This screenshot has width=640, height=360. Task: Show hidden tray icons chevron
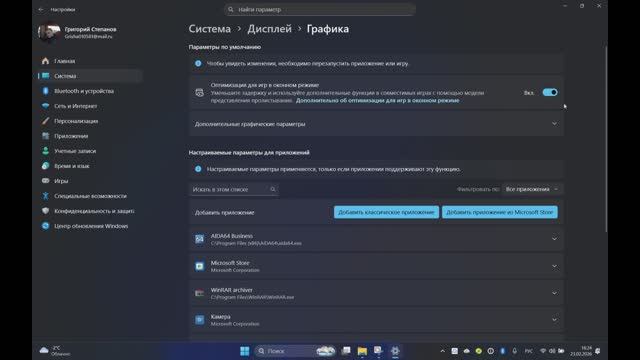tap(442, 351)
